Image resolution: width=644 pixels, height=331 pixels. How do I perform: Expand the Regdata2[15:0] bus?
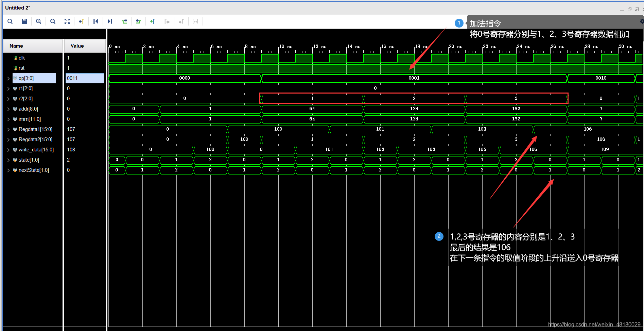(8, 139)
